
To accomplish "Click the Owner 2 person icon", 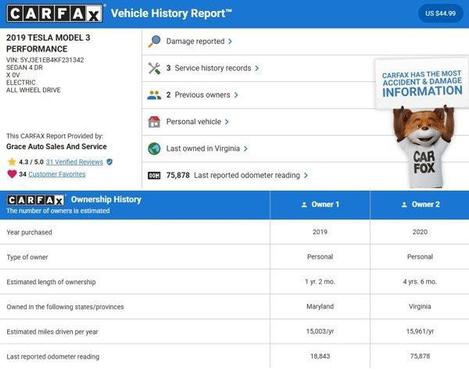I will coord(404,204).
